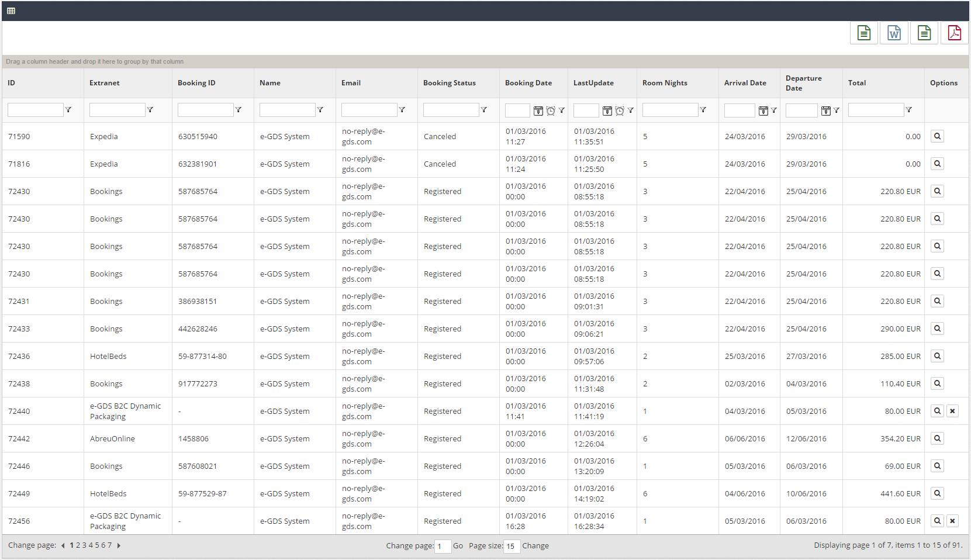Open the time picker for the LastUpdate filter

[x=620, y=110]
